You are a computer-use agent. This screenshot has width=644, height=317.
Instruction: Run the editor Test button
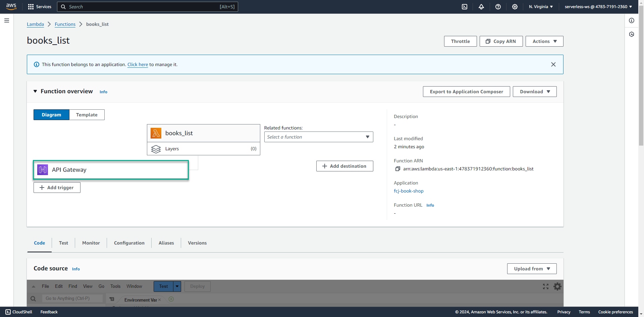pyautogui.click(x=163, y=286)
